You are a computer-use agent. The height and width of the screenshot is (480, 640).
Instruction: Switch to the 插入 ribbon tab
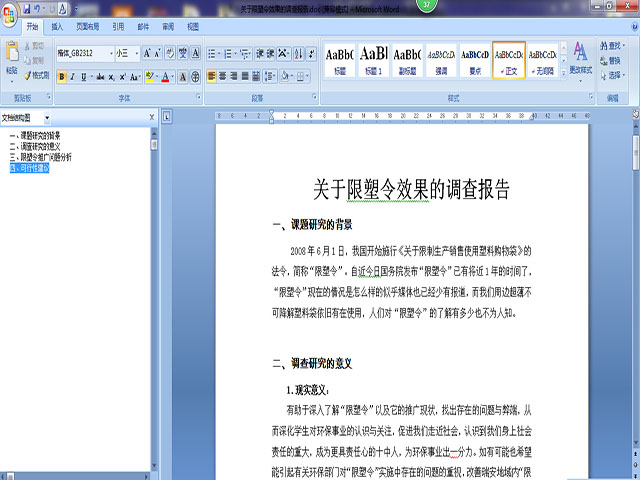57,27
